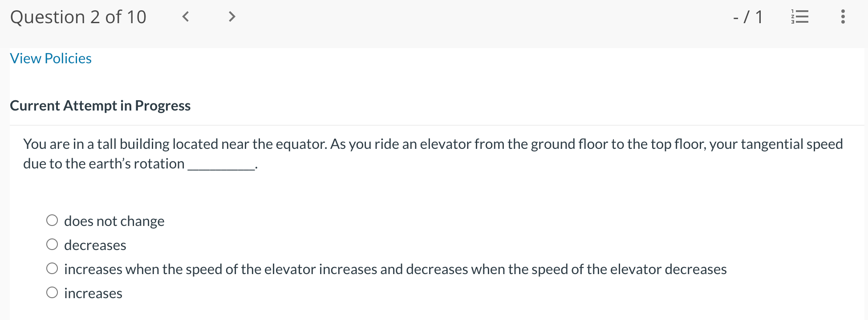Click the Question 2 of 10 label
The image size is (868, 320).
[x=78, y=17]
